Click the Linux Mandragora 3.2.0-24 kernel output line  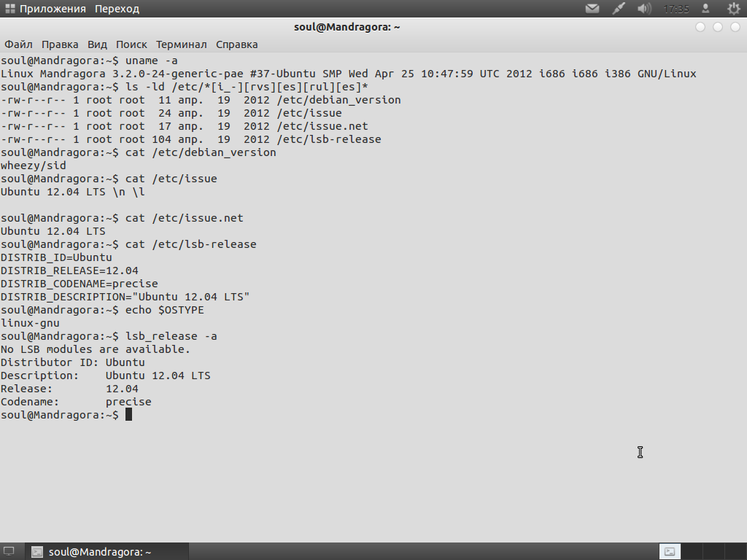coord(348,74)
